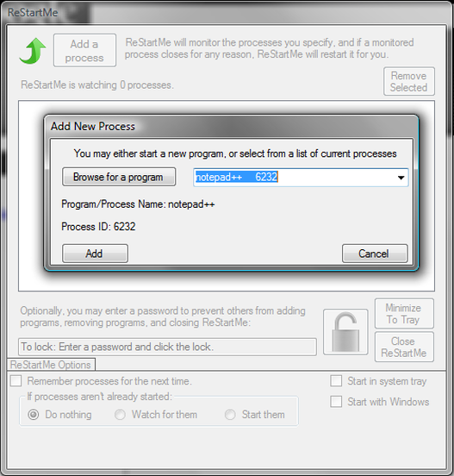The height and width of the screenshot is (476, 454).
Task: Open the ReStartMe Options tab
Action: (x=51, y=364)
